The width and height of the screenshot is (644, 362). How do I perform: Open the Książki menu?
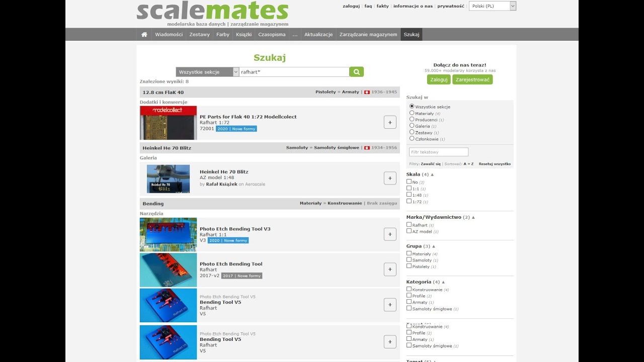(x=244, y=35)
